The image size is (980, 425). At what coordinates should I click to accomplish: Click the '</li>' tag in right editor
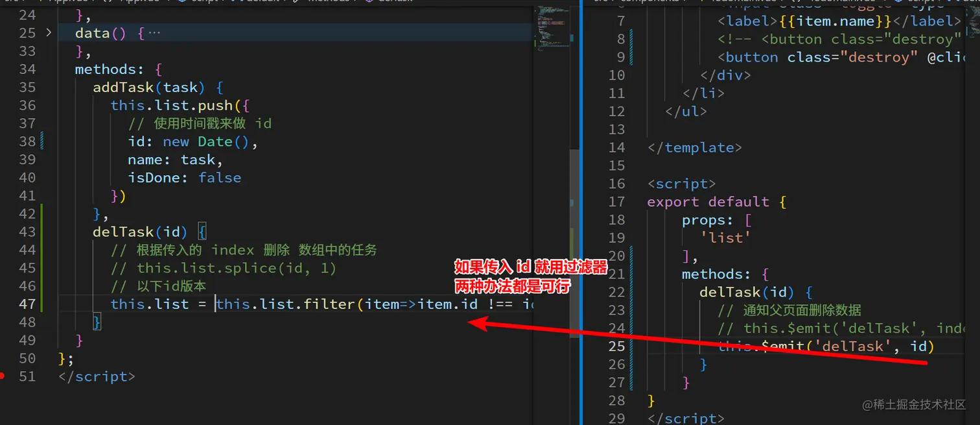click(703, 93)
